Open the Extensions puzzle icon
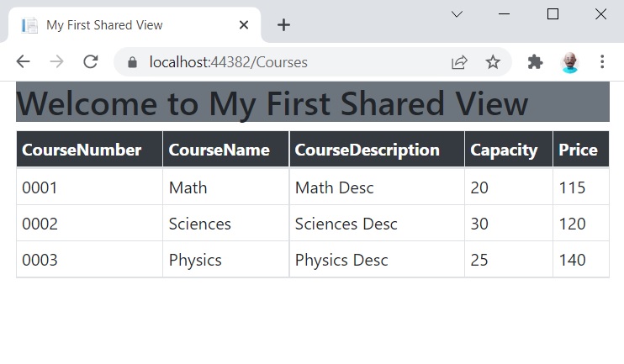Image resolution: width=624 pixels, height=364 pixels. pos(535,62)
